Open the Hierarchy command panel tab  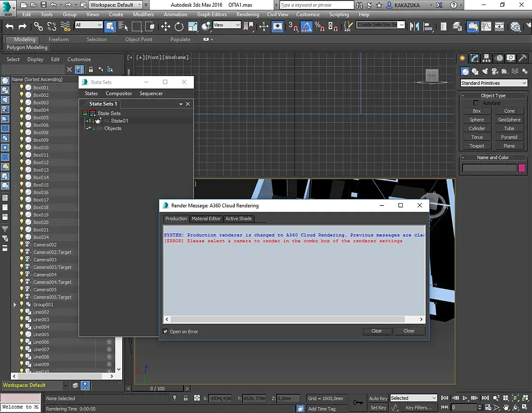pos(486,58)
